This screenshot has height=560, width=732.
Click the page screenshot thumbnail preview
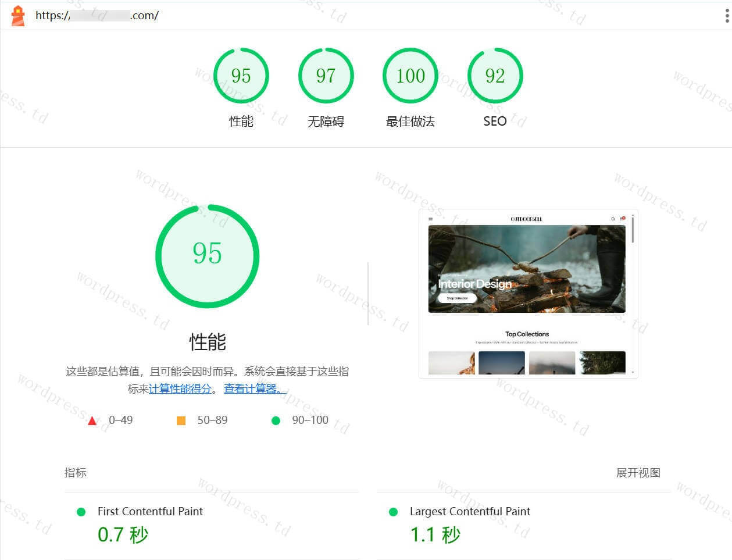[x=527, y=294]
